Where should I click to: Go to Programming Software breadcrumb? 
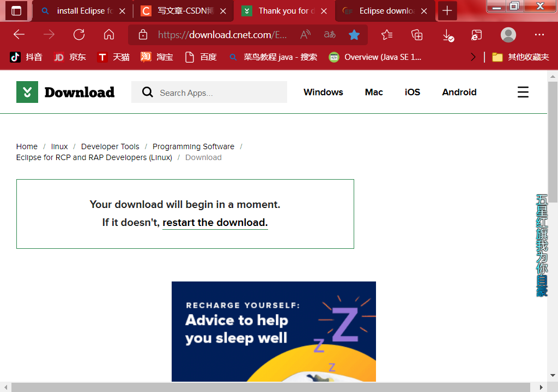[193, 146]
